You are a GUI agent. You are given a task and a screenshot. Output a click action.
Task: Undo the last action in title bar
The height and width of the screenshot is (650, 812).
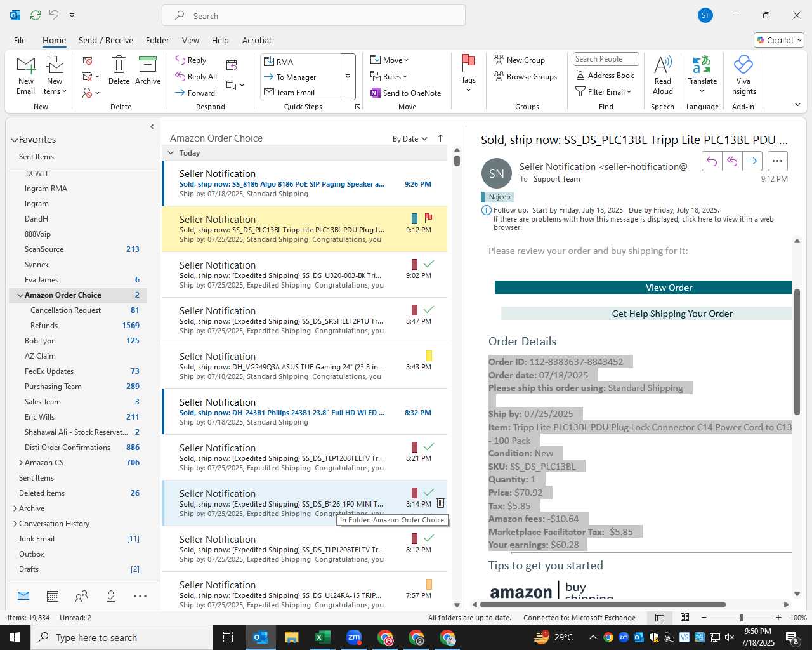(54, 15)
